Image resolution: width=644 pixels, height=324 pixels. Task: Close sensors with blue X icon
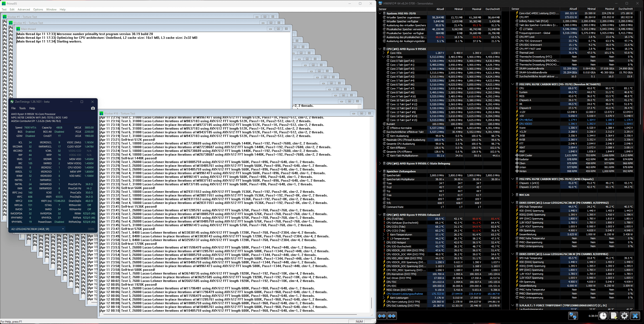coord(635,316)
